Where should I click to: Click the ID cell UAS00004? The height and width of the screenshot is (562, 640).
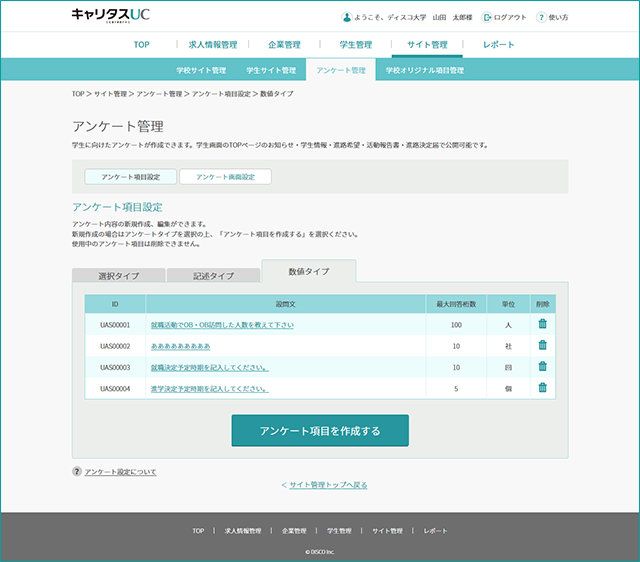point(115,389)
